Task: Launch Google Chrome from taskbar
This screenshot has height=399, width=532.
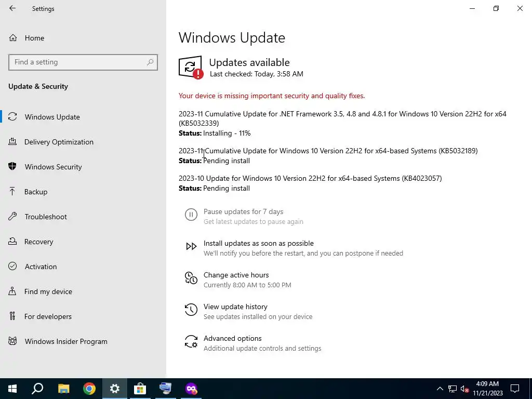Action: click(x=89, y=389)
